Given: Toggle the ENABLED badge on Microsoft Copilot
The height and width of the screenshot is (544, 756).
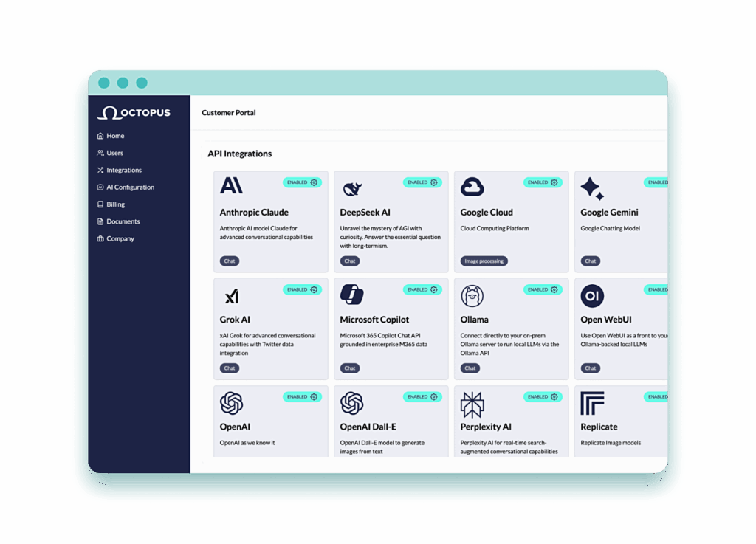Looking at the screenshot, I should [422, 289].
